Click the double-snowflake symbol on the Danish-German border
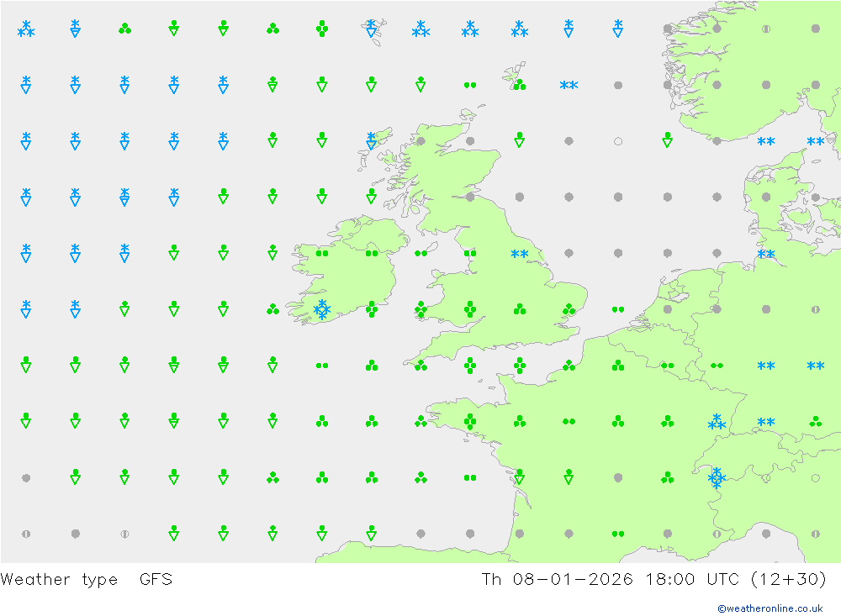Screen dimensions: 841x616 766,254
